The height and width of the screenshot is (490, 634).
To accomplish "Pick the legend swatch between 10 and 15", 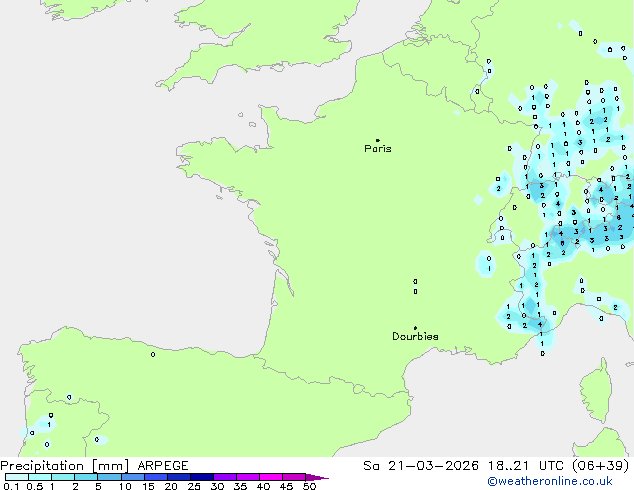I will click(134, 477).
